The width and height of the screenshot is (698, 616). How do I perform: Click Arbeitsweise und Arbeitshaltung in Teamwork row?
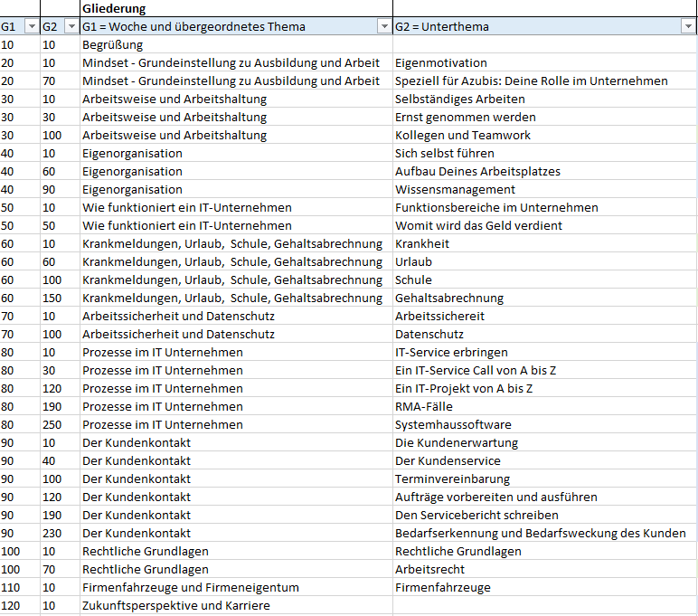pos(236,136)
